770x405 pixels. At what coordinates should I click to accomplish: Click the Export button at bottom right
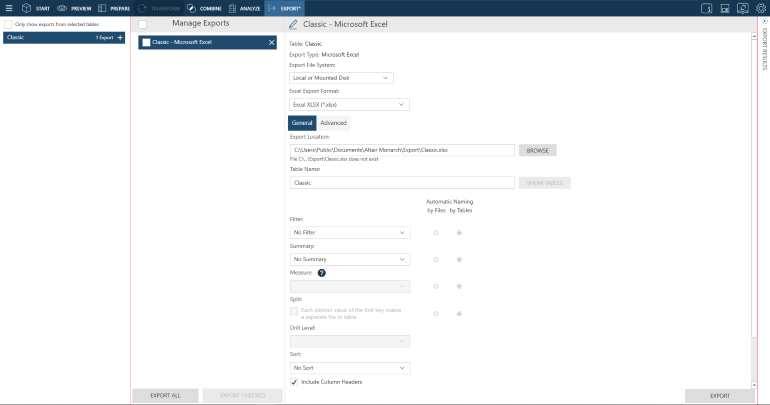tap(720, 395)
